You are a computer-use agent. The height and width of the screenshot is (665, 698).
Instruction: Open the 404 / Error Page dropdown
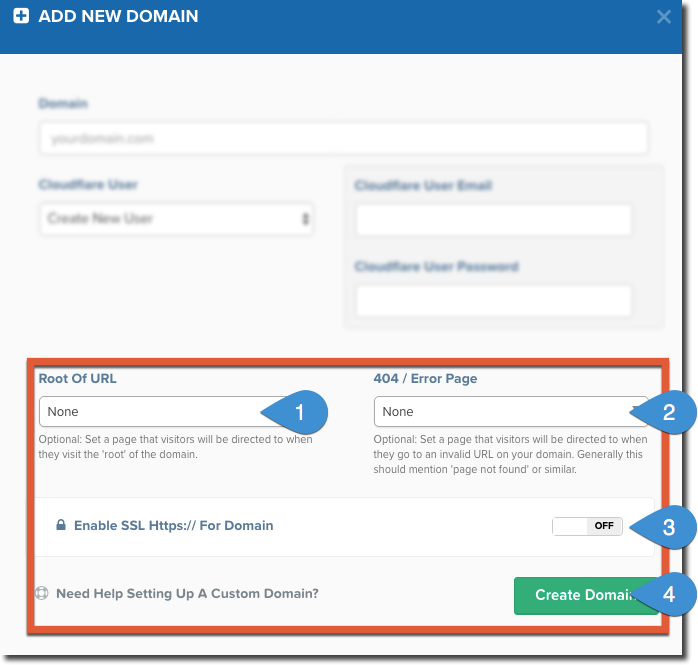(x=511, y=411)
